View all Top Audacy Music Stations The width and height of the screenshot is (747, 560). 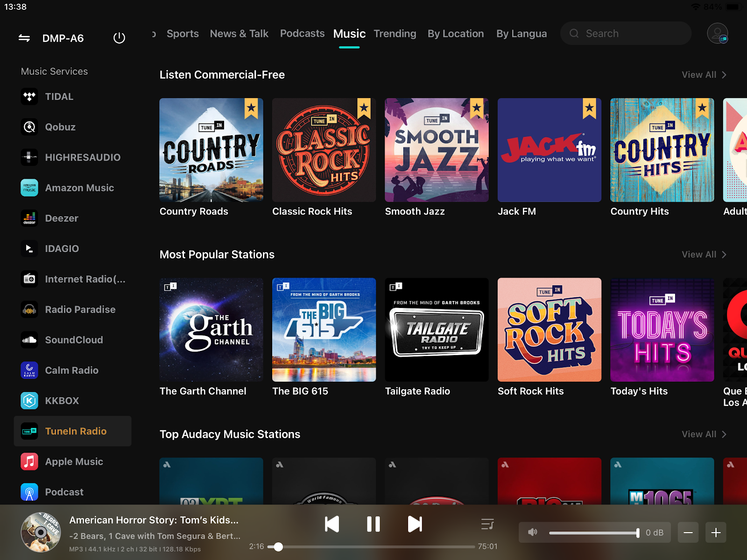704,434
